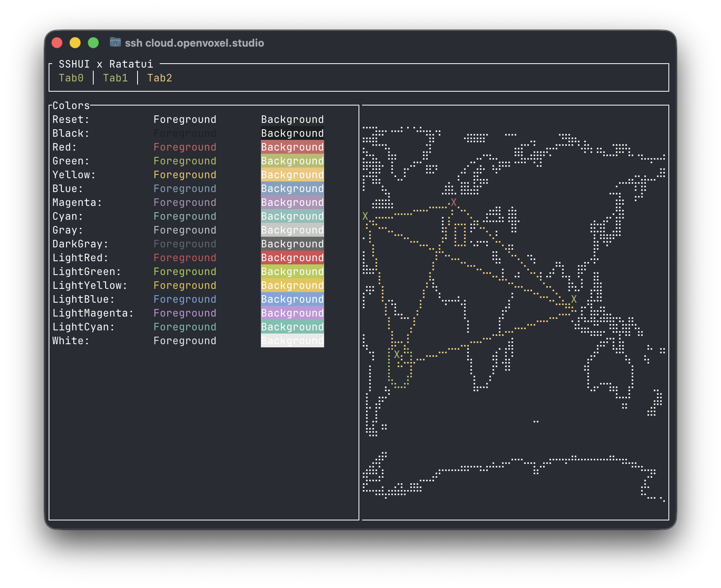Image resolution: width=721 pixels, height=588 pixels.
Task: Click the Colors panel title
Action: coord(71,106)
